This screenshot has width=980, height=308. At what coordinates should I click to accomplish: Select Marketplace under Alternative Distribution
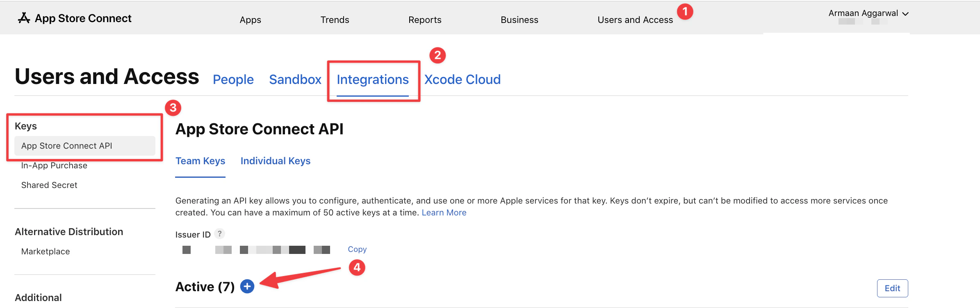(46, 251)
